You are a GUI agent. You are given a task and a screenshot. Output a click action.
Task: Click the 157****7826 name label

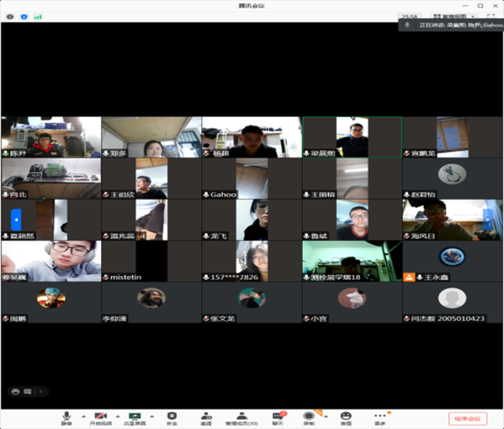click(234, 277)
